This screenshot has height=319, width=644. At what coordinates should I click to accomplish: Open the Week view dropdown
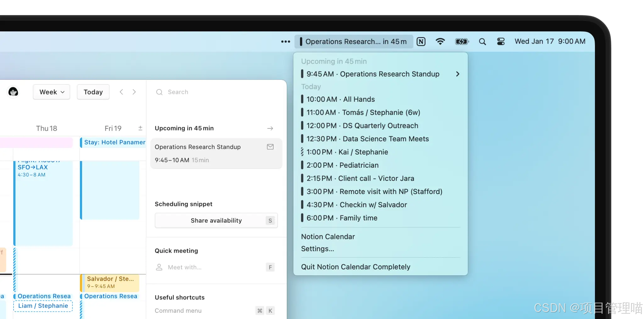click(52, 92)
